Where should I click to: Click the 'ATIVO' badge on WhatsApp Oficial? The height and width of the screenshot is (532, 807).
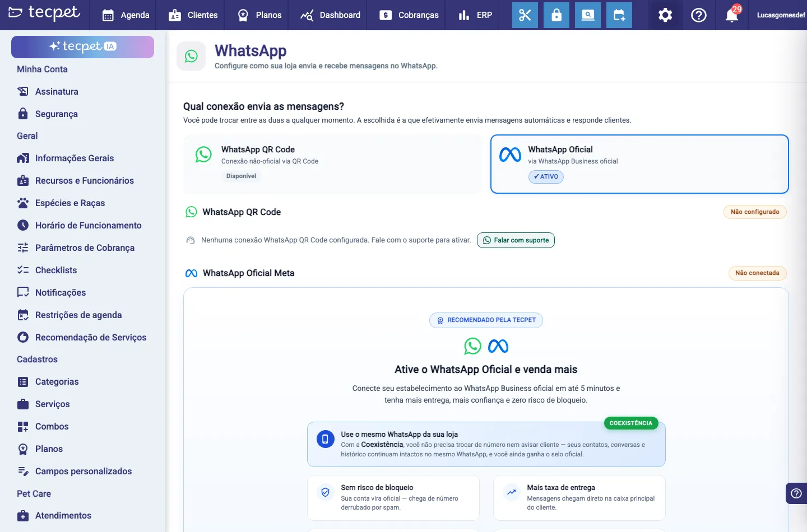[x=546, y=176]
